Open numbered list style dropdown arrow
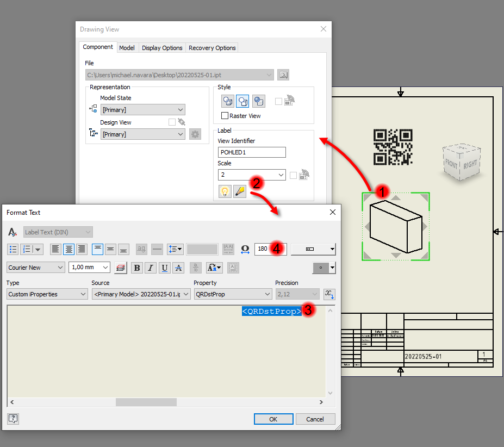Image resolution: width=504 pixels, height=447 pixels. [38, 249]
